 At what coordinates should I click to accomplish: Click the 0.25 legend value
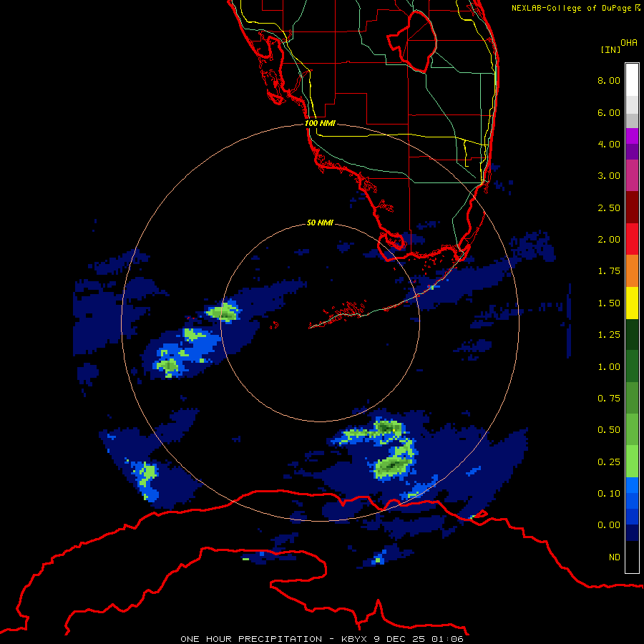coord(609,462)
